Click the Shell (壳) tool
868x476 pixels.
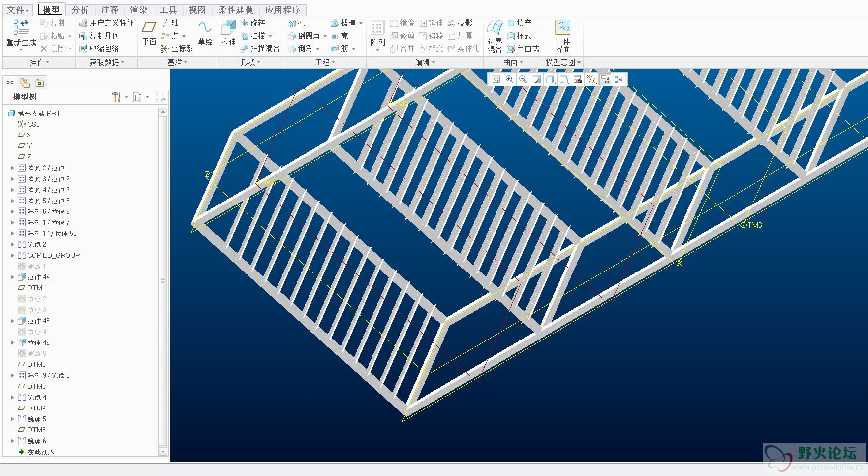coord(339,36)
